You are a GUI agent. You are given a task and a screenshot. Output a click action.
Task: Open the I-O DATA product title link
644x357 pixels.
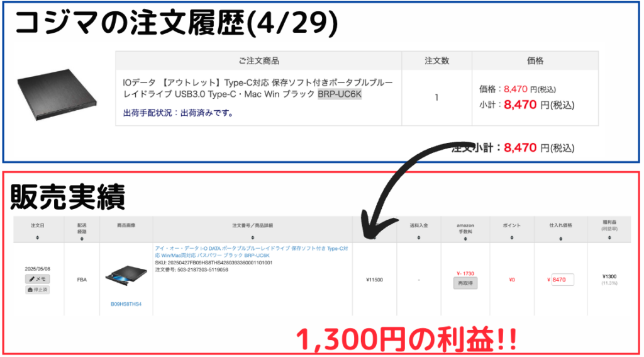pos(252,252)
